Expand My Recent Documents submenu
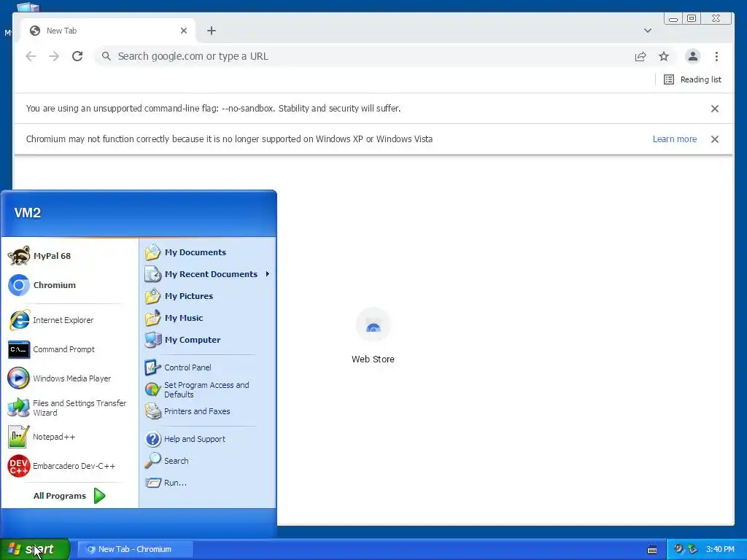The width and height of the screenshot is (747, 560). pyautogui.click(x=208, y=274)
